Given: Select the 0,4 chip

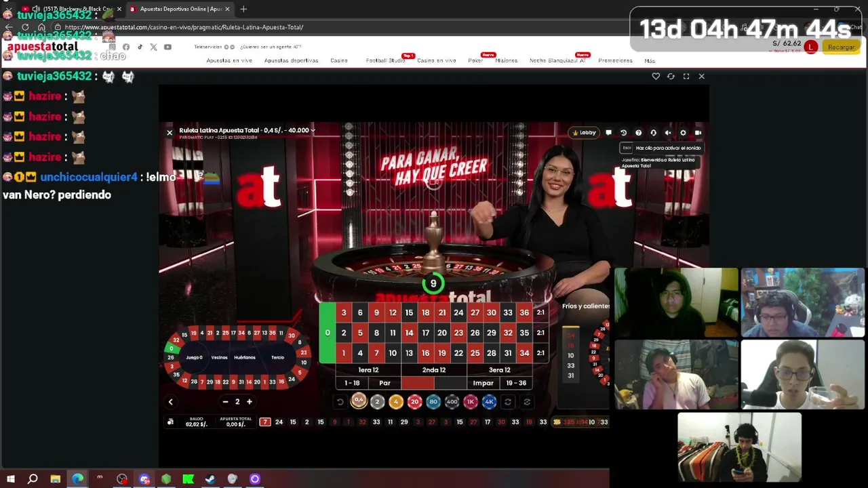Looking at the screenshot, I should (x=359, y=401).
